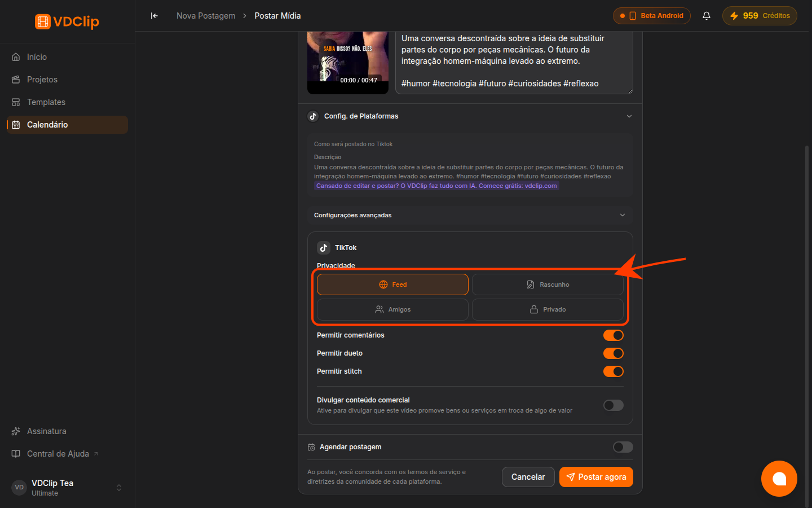
Task: Click the draft document icon on Rascunho
Action: click(x=531, y=284)
